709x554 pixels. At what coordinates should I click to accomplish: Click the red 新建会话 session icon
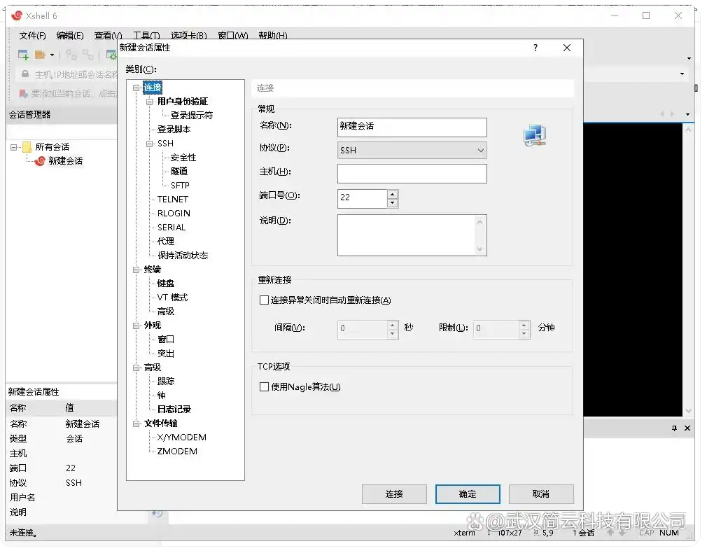click(41, 161)
